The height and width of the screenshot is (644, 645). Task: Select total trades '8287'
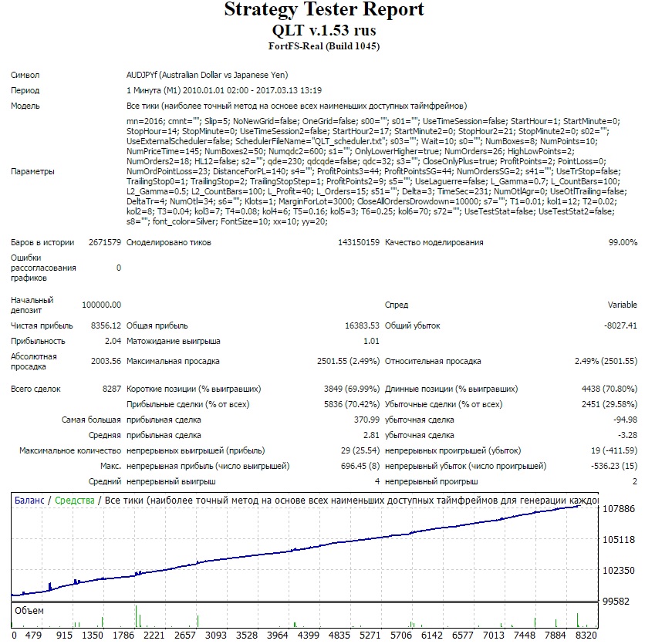point(111,389)
